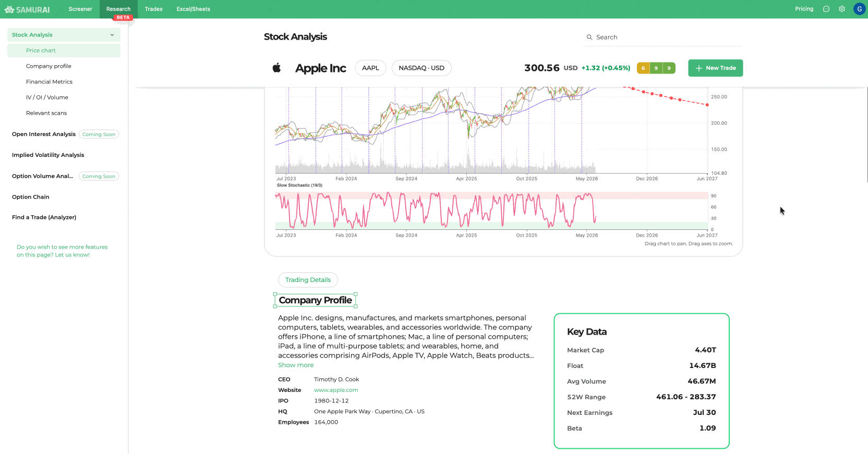This screenshot has width=868, height=454.
Task: Click the page vertical scrollbar
Action: [866, 136]
